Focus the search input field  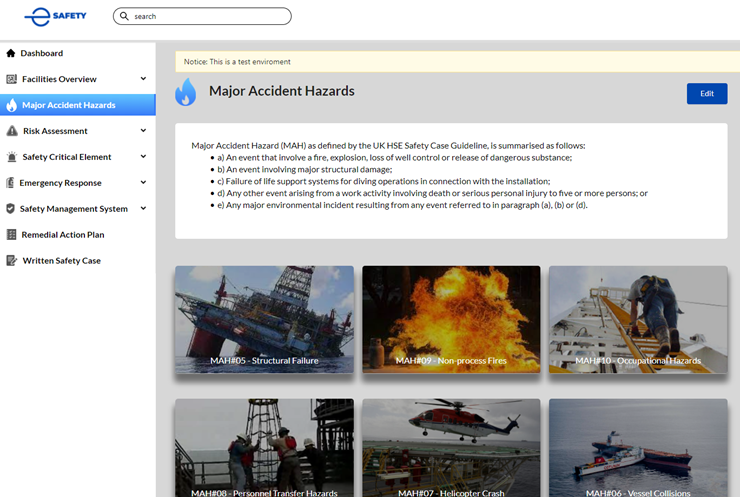[x=202, y=16]
